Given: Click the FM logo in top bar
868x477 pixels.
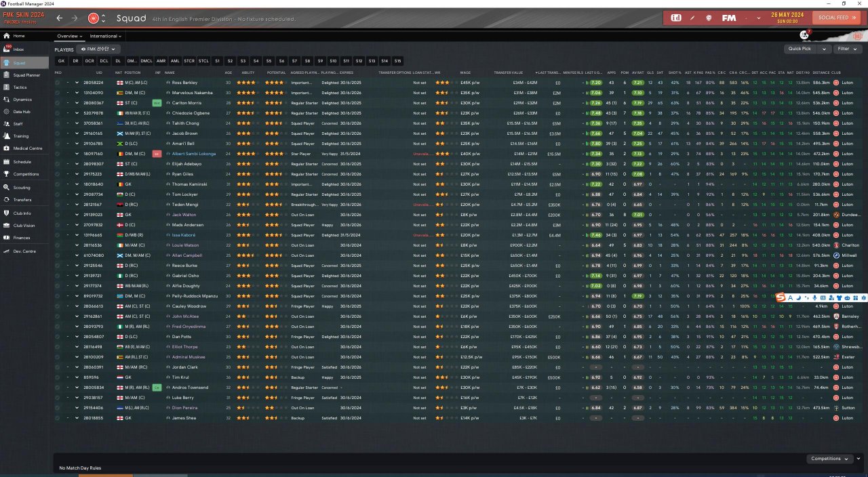Looking at the screenshot, I should tap(729, 18).
